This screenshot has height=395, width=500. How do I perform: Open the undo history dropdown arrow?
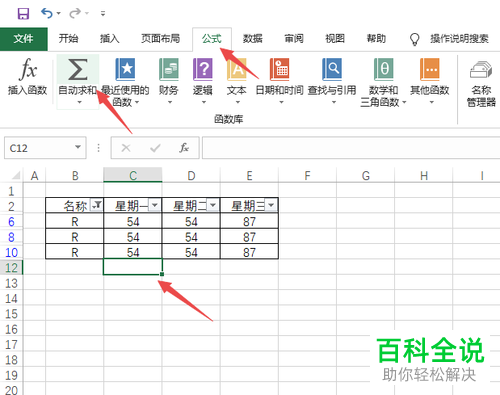click(x=59, y=14)
